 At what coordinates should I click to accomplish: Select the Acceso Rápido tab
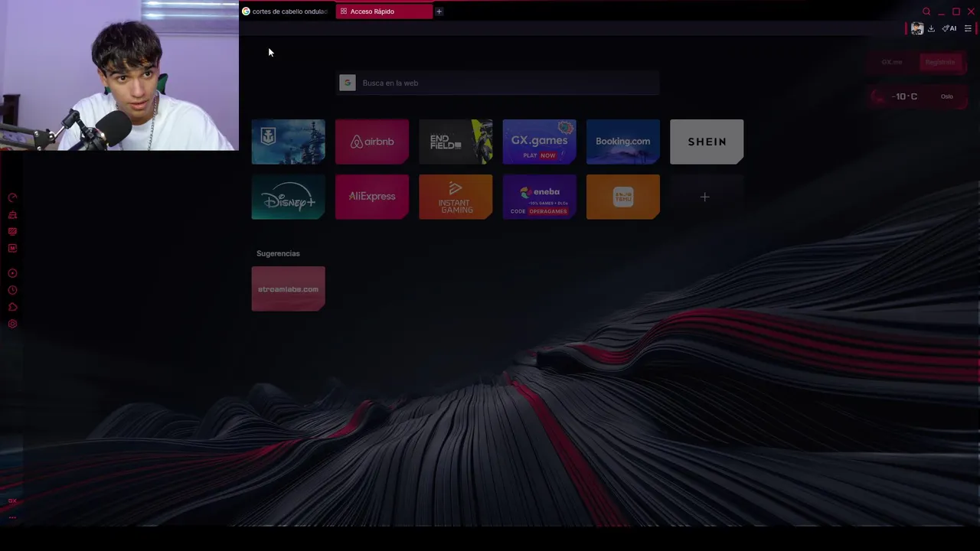coord(384,11)
